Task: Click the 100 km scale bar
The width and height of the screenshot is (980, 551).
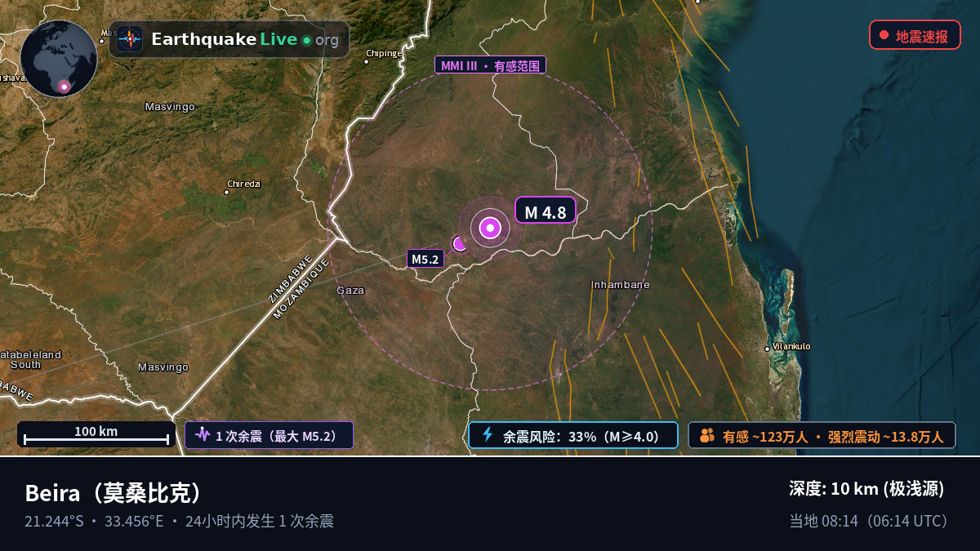Action: tap(96, 435)
